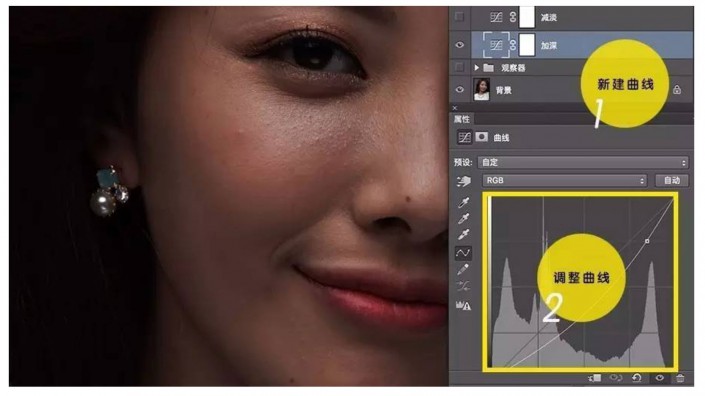705x396 pixels.
Task: Select the white point eyedropper
Action: coord(464,234)
